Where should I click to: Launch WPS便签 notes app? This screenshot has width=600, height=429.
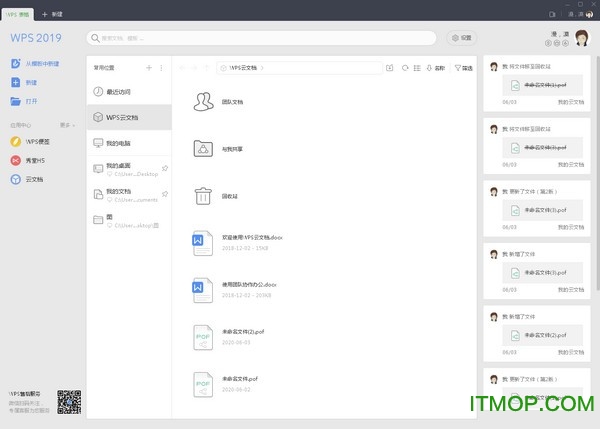pos(30,142)
